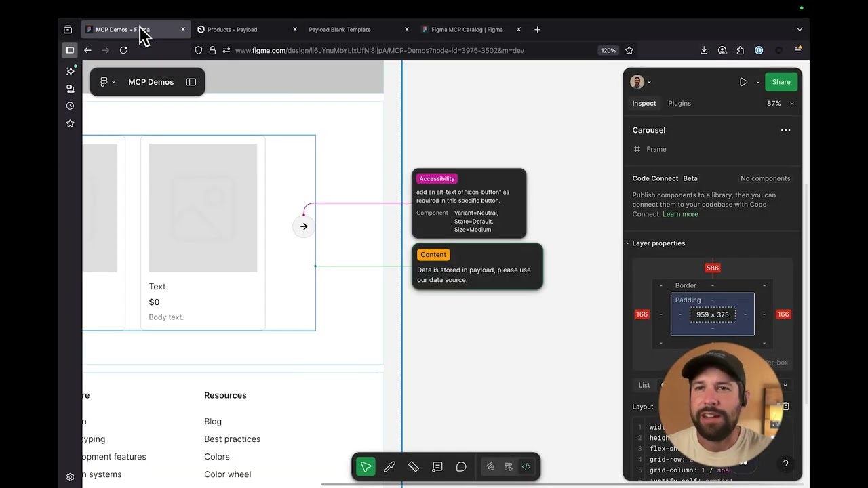This screenshot has width=868, height=488.
Task: Open the workspaces icon beside tabs
Action: click(x=68, y=30)
